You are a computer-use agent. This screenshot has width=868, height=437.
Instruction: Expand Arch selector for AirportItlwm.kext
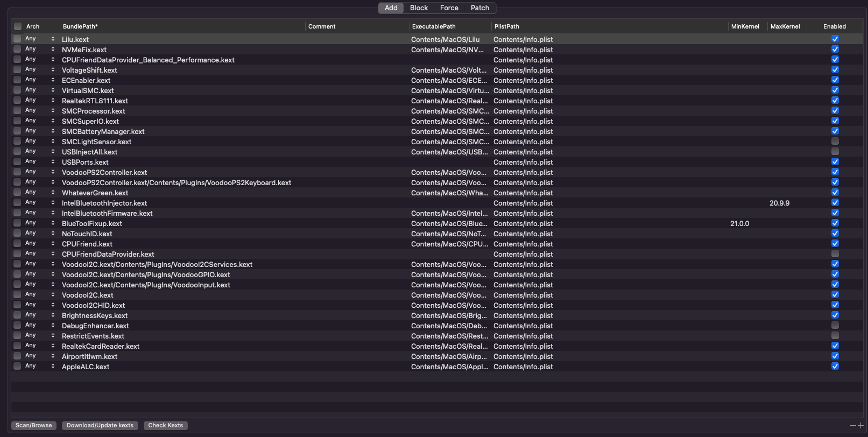coord(53,356)
